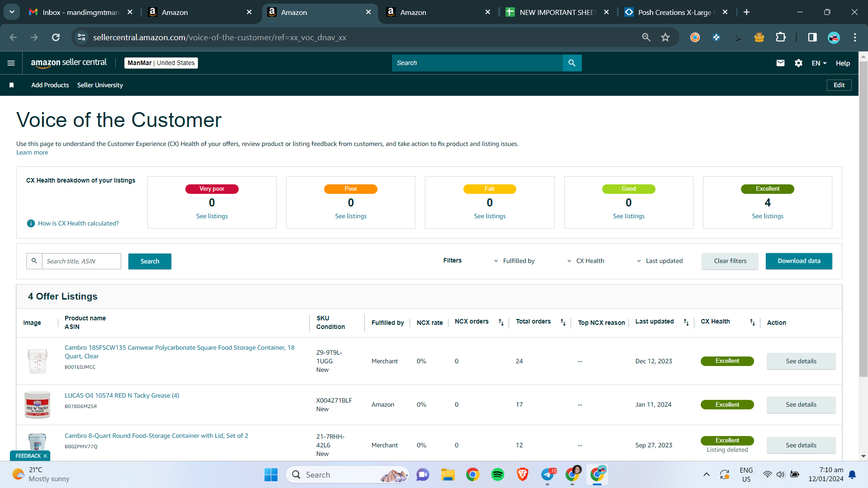The image size is (868, 488).
Task: Open the Chrome profile avatar
Action: 834,38
